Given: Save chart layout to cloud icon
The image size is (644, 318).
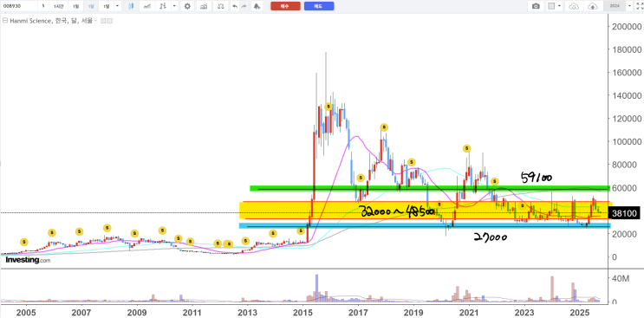Looking at the screenshot, I should (x=593, y=6).
